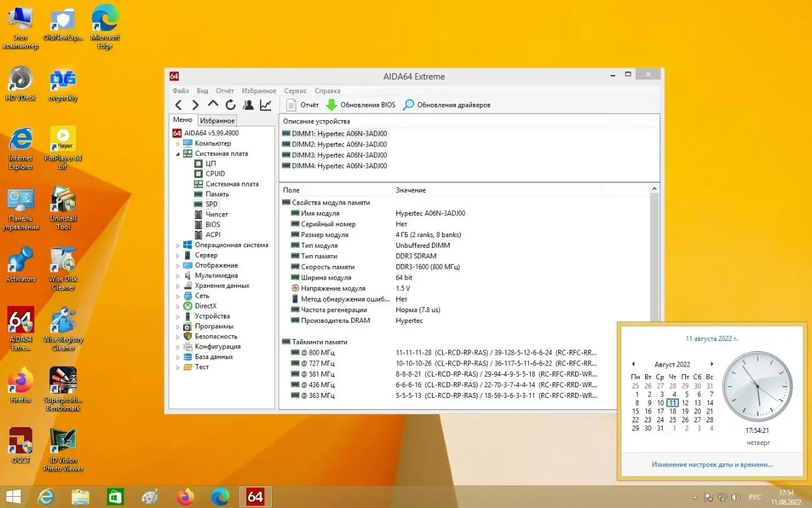
Task: Expand the DirectX category
Action: point(179,306)
